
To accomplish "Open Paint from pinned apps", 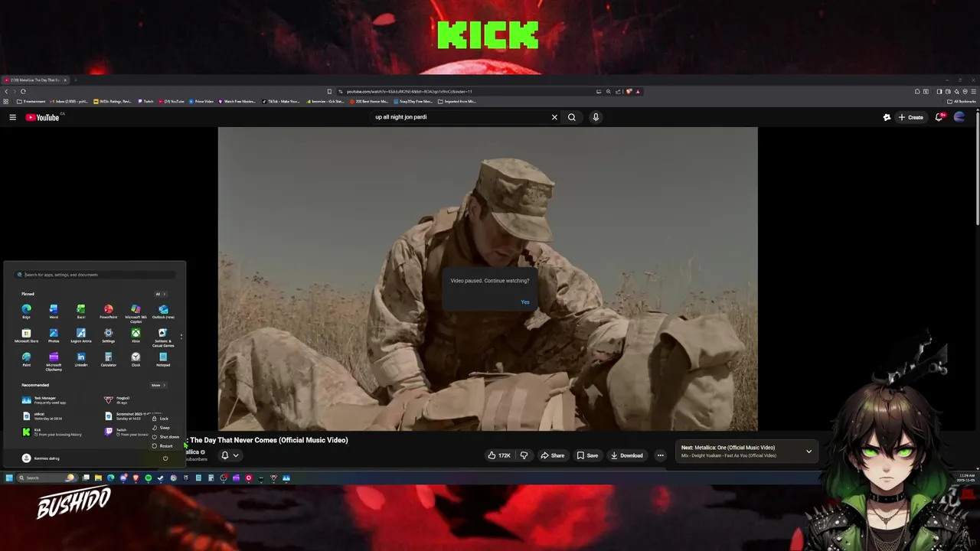I will tap(26, 359).
